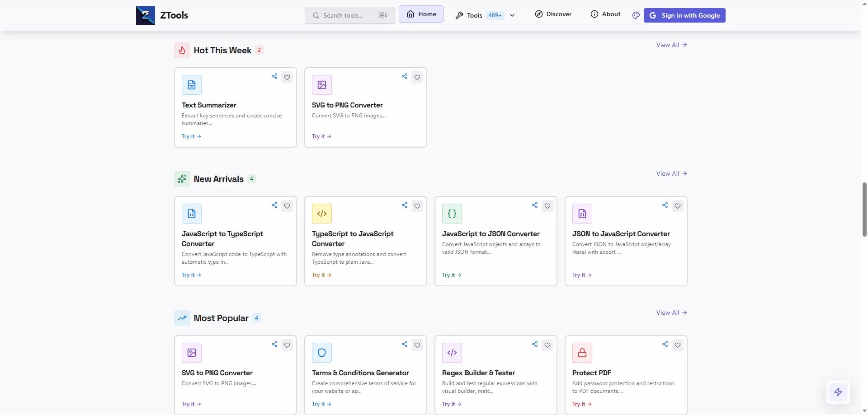Share Terms & Conditions Generator
This screenshot has width=868, height=415.
point(405,345)
